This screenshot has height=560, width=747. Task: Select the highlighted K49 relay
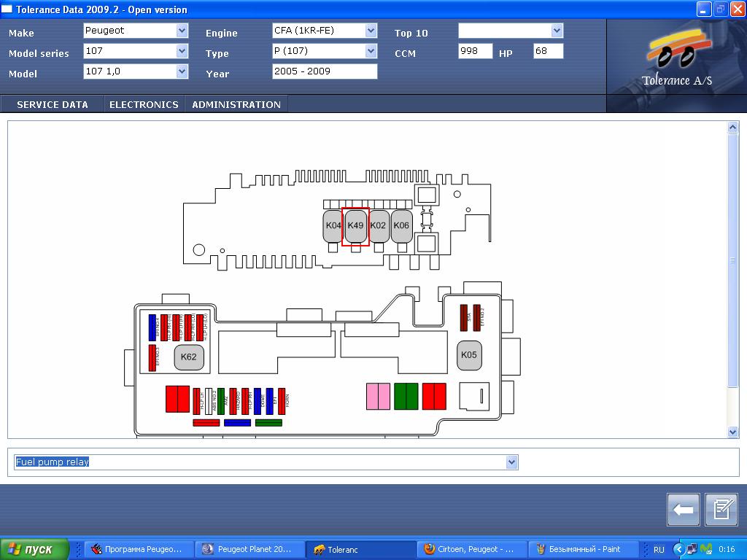355,226
